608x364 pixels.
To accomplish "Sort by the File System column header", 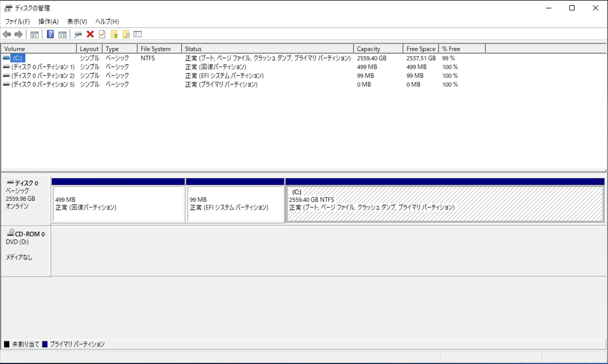I will point(159,49).
